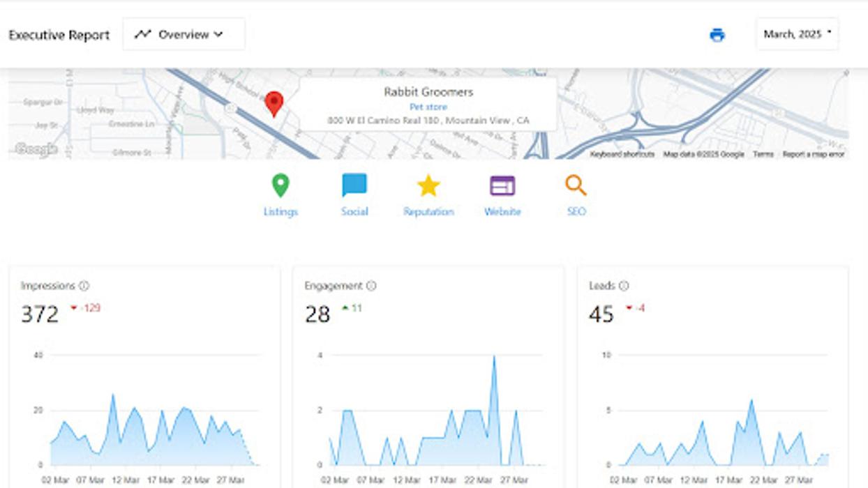
Task: Open the Listings section label
Action: click(280, 212)
